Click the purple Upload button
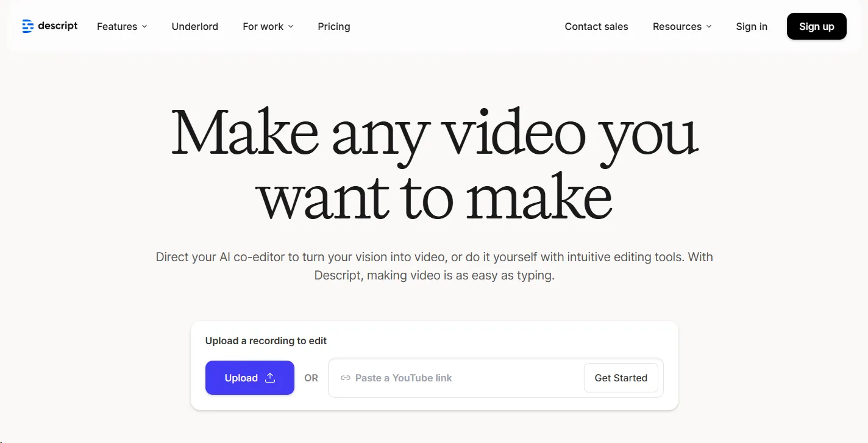Viewport: 868px width, 443px height. pyautogui.click(x=249, y=378)
